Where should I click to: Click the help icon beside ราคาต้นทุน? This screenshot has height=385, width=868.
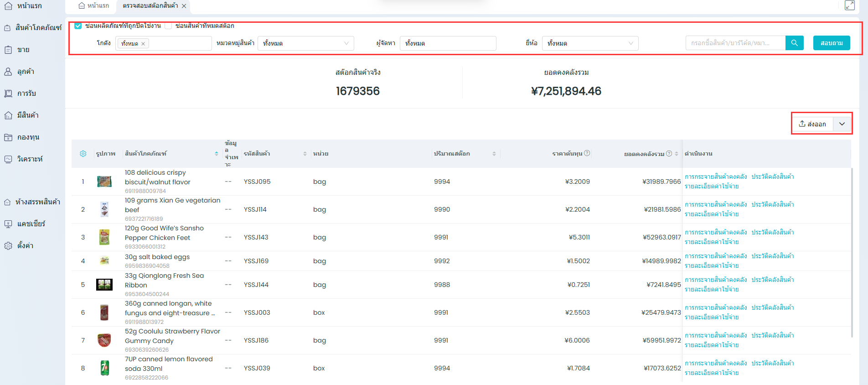click(x=587, y=153)
